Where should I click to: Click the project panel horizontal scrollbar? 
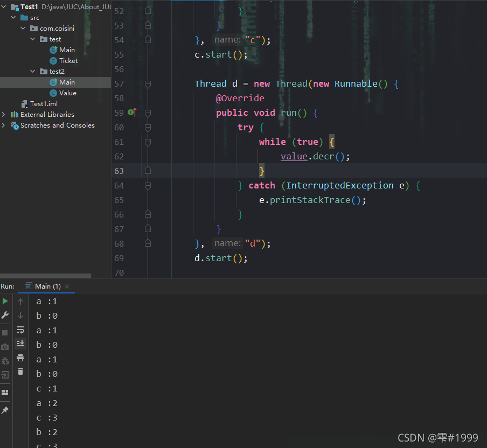[46, 275]
